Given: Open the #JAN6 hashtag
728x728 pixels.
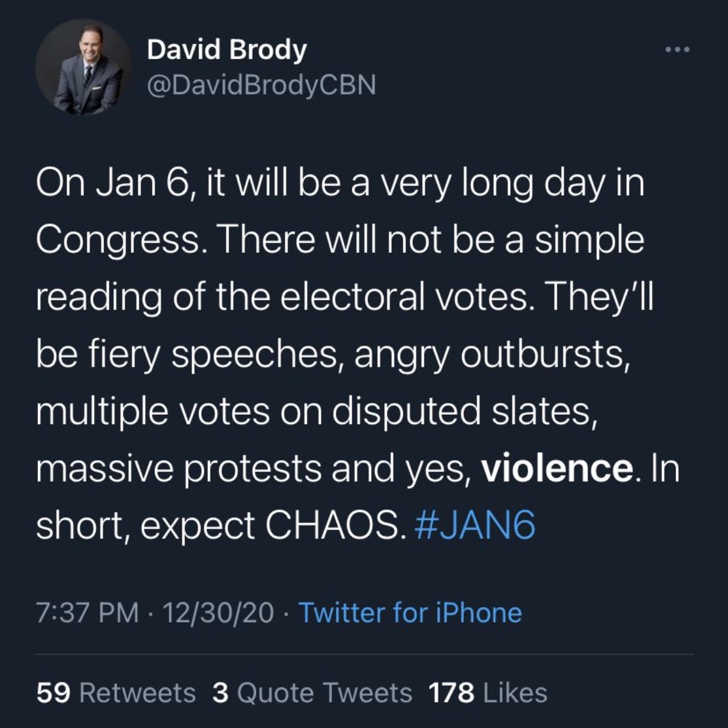Looking at the screenshot, I should (474, 526).
